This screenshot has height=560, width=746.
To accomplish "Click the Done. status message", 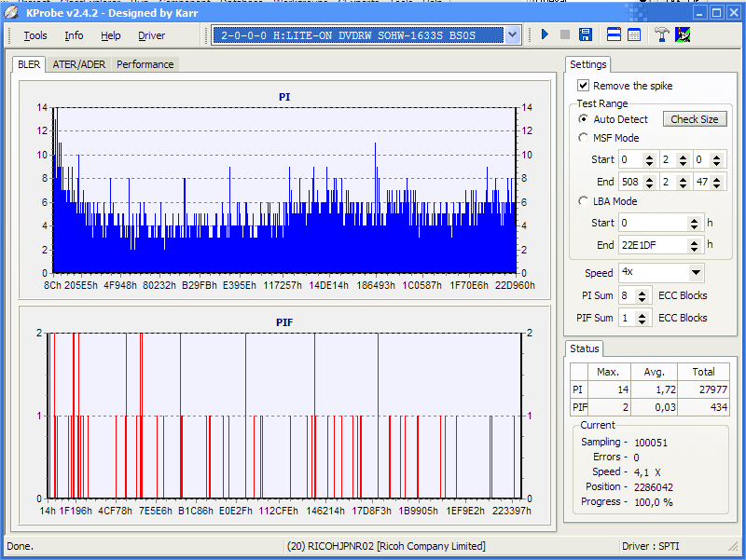I will [x=20, y=546].
